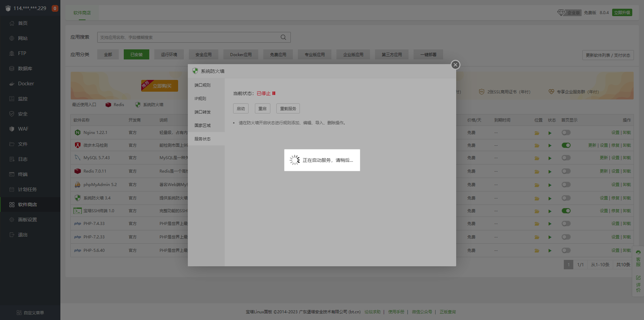Click the phpMyAdmin 5.2 icon
The image size is (644, 320).
point(77,184)
